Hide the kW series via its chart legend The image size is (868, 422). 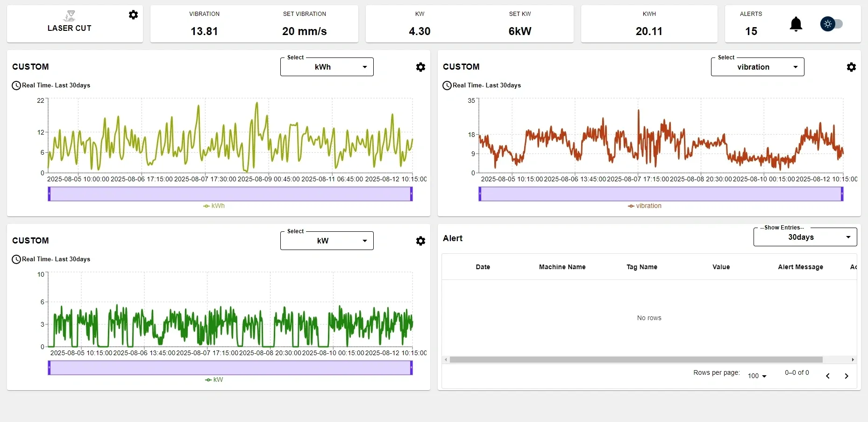click(214, 379)
